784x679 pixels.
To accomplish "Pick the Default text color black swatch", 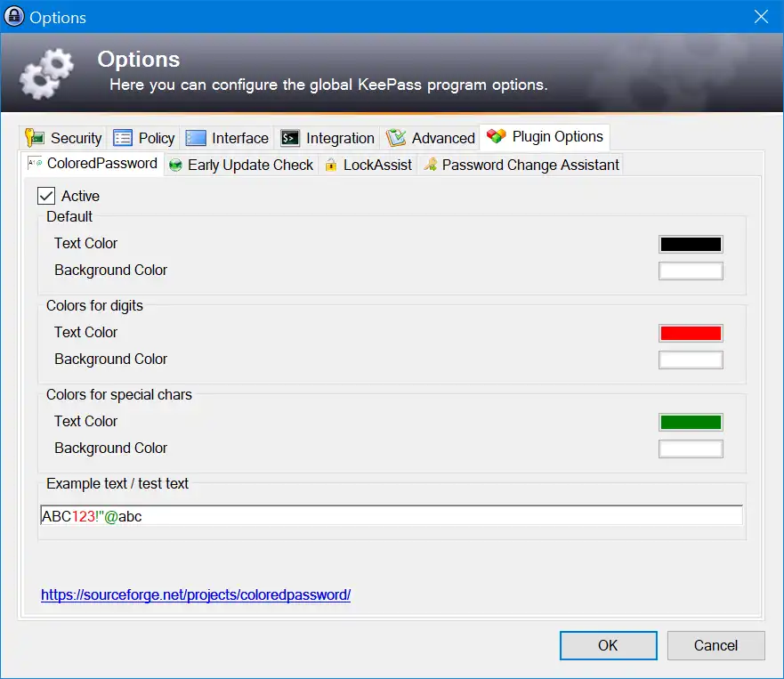I will click(691, 244).
